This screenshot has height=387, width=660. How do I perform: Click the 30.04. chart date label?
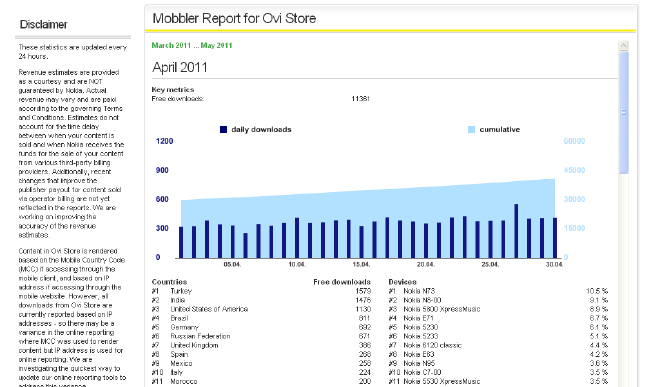554,264
